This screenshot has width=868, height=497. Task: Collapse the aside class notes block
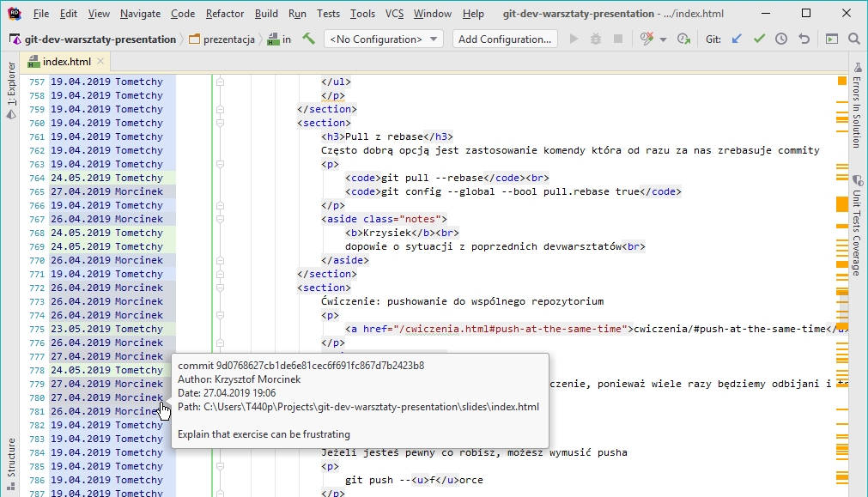point(220,219)
